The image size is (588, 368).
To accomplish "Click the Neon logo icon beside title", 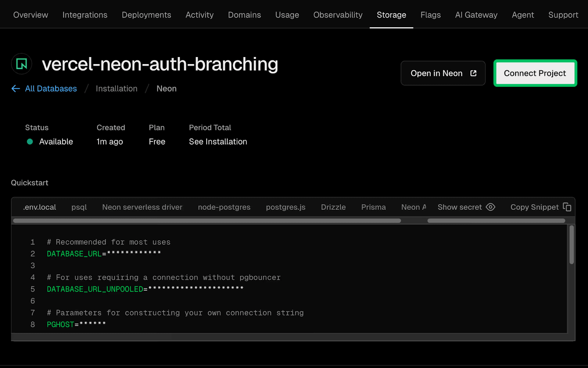I will click(22, 64).
